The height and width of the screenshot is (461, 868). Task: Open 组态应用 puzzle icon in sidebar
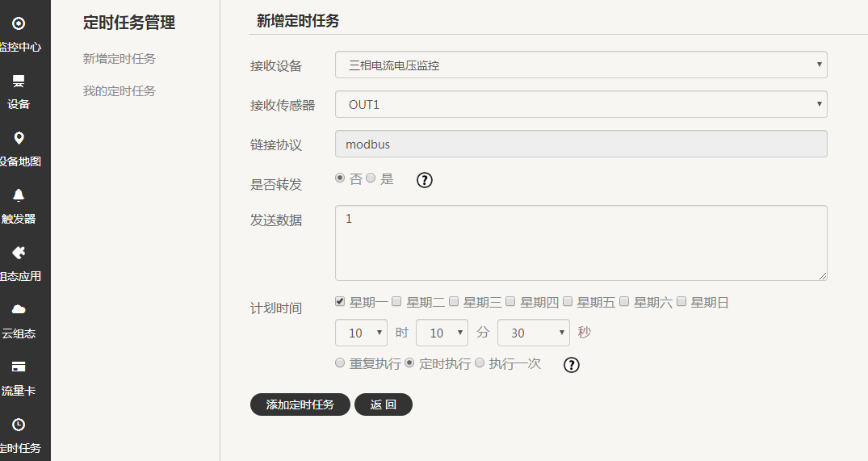click(x=19, y=253)
